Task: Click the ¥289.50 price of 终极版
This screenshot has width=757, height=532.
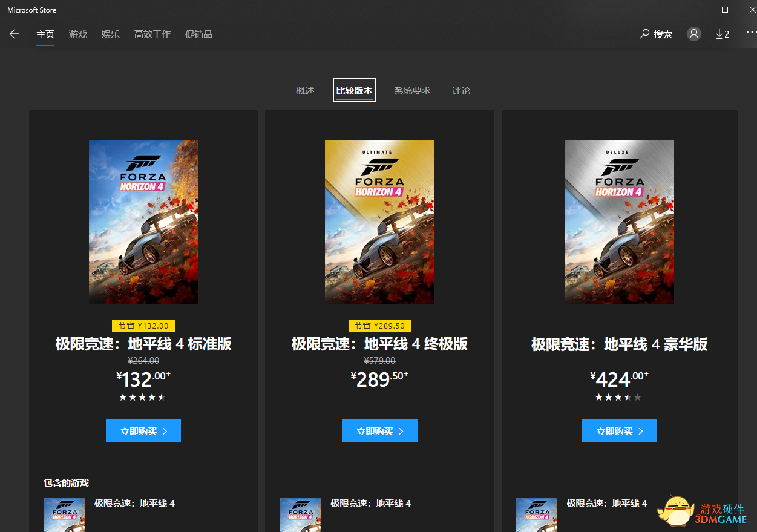Action: tap(379, 379)
